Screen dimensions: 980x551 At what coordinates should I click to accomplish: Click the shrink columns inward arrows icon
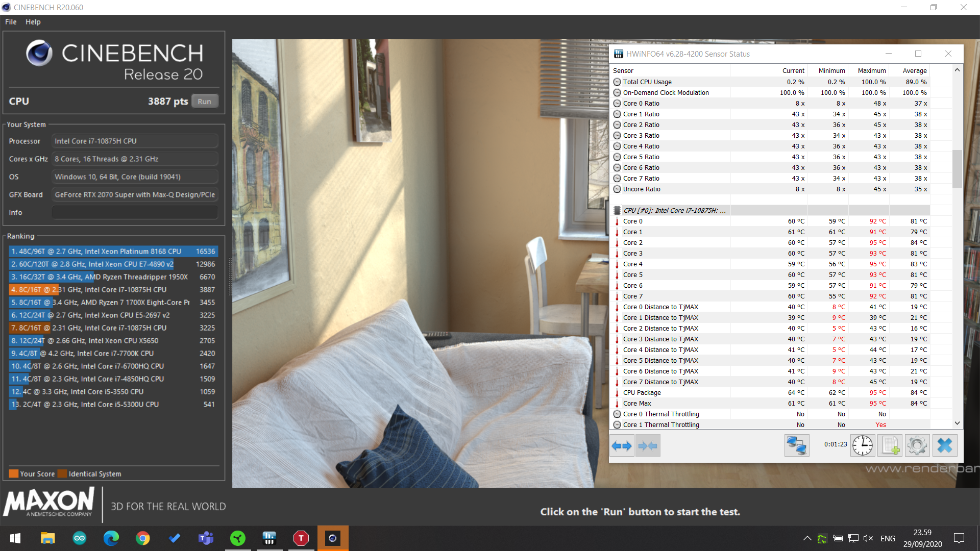tap(647, 446)
